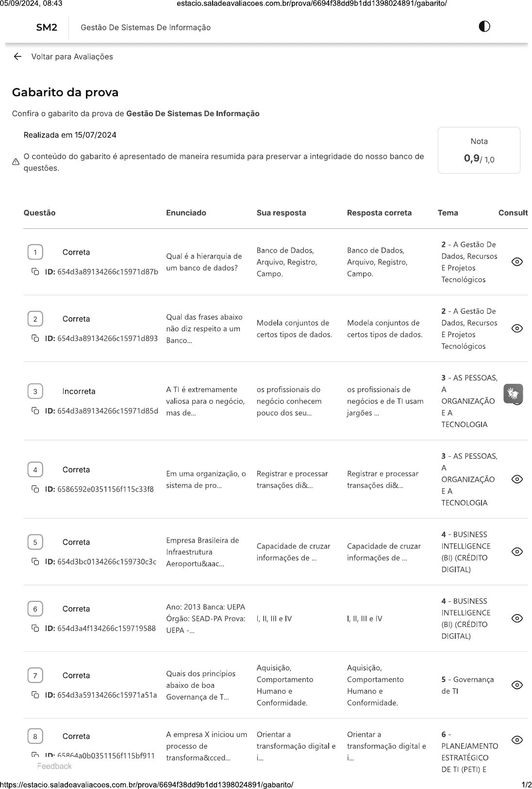
Task: View details of question 1 with eye icon
Action: pos(517,262)
